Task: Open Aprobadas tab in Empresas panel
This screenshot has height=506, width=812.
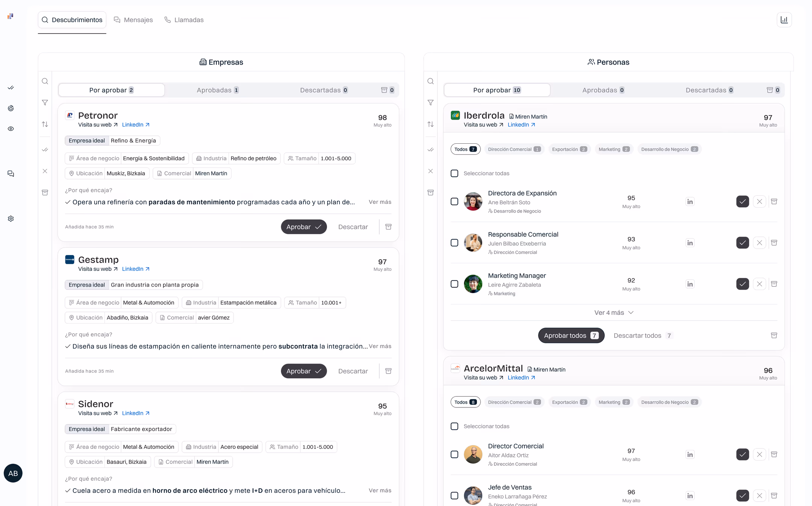Action: point(218,90)
